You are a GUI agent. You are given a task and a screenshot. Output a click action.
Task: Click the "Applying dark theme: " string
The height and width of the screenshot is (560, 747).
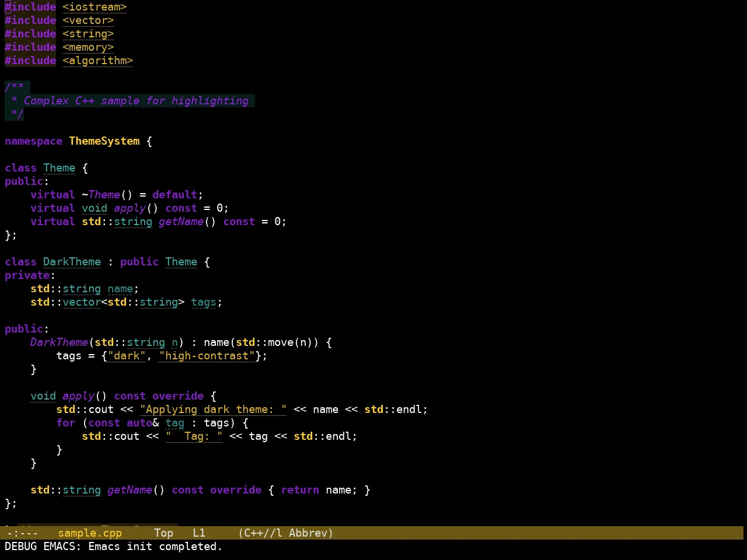(214, 409)
